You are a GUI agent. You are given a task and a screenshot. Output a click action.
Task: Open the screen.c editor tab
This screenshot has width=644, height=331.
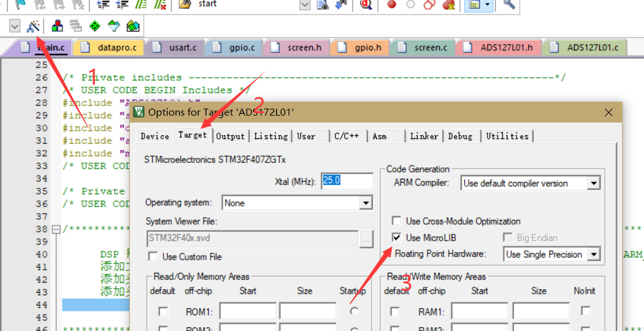[x=423, y=48]
